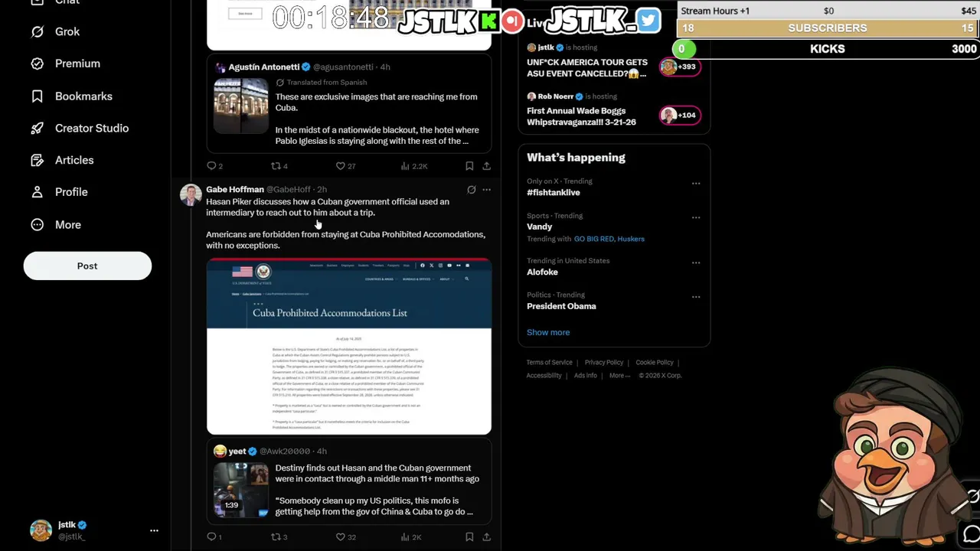Open chat bubble icon at bottom right
This screenshot has width=980, height=551.
(x=972, y=533)
